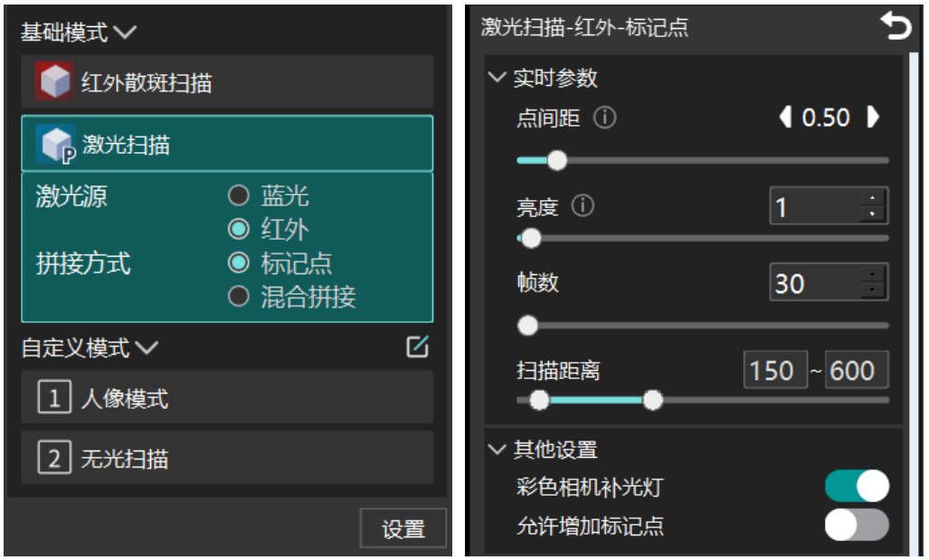Increase 亮度 using the up spinner arrow
Screen dimensions: 929x560
tap(872, 198)
